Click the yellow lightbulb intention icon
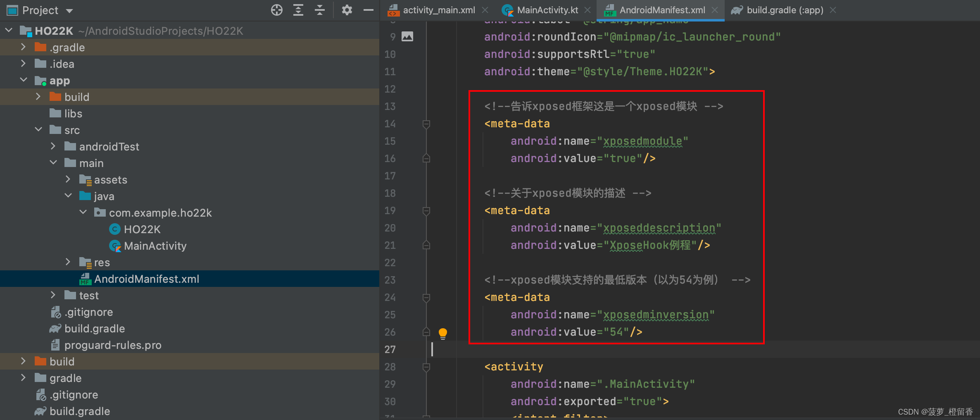 (x=442, y=333)
